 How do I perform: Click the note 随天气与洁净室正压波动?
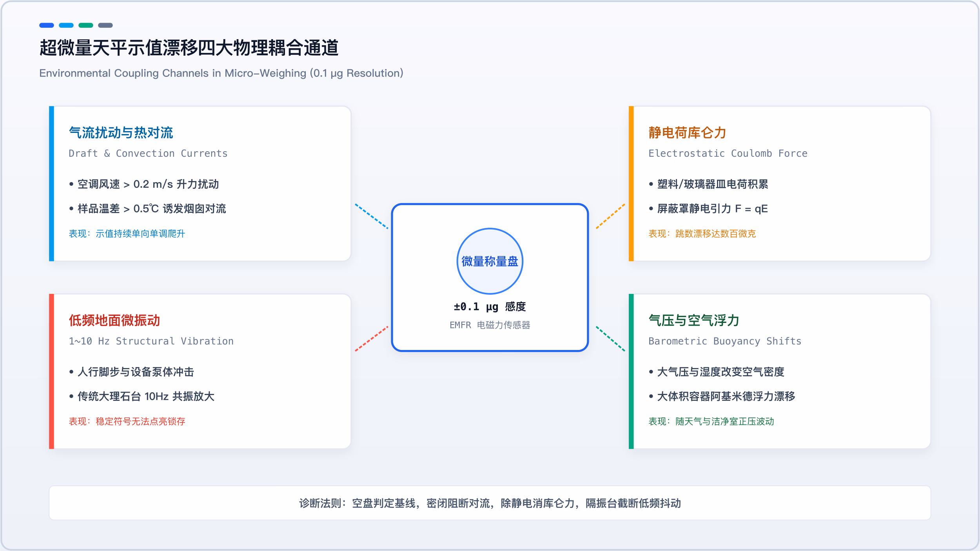coord(711,421)
